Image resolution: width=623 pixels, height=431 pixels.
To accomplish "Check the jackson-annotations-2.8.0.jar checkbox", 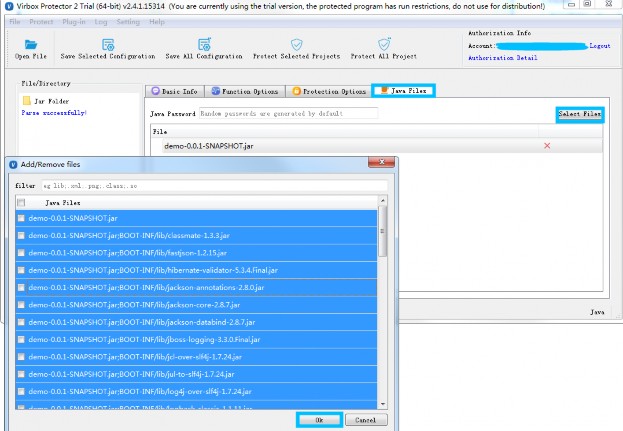I will point(21,288).
